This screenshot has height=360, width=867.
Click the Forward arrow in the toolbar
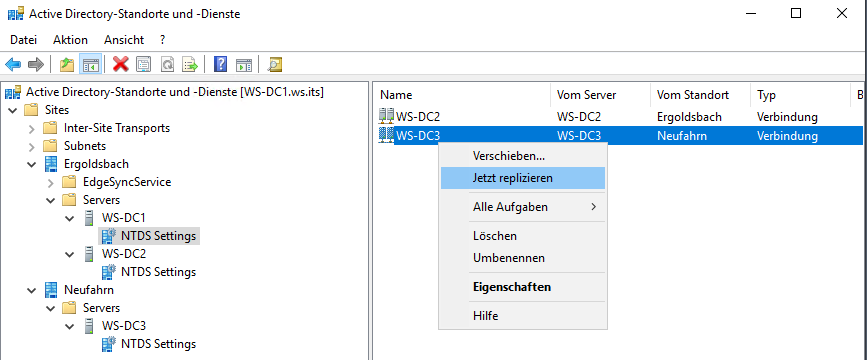35,65
